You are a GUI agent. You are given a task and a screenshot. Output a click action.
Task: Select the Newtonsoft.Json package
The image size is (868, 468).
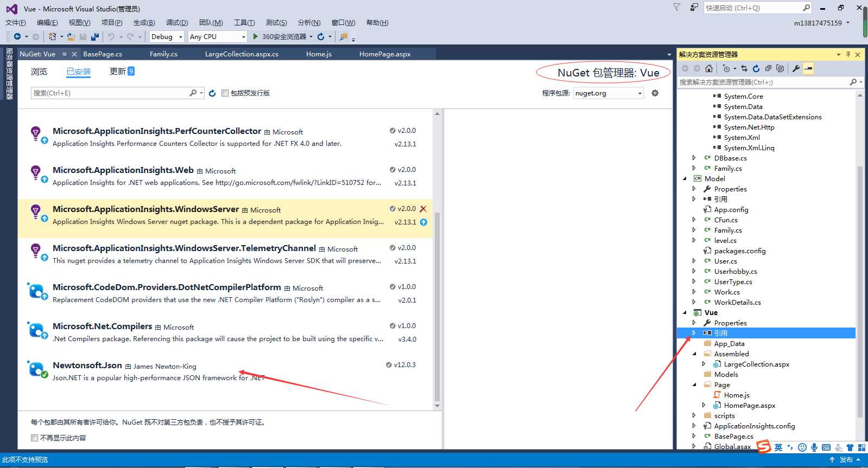point(225,371)
